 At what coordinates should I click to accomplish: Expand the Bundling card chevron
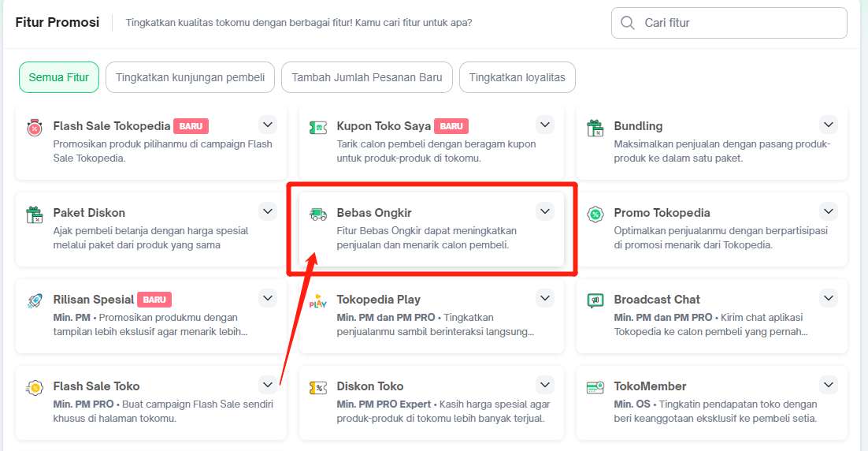828,125
